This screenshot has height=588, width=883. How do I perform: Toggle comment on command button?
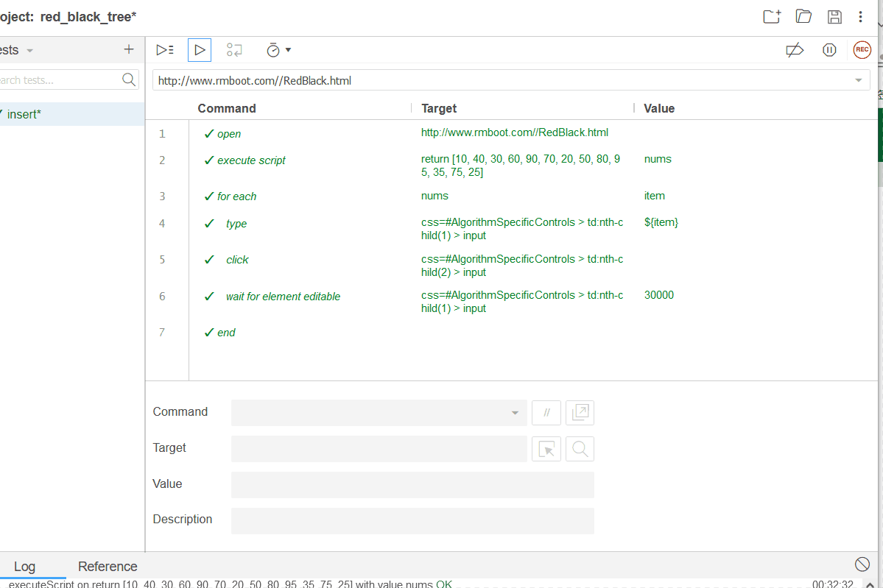click(x=546, y=412)
